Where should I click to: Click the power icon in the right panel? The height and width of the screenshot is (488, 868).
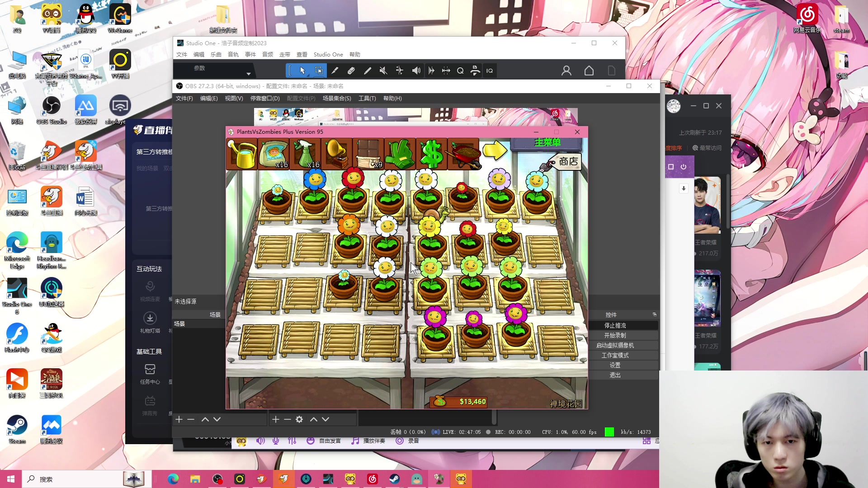click(x=684, y=167)
